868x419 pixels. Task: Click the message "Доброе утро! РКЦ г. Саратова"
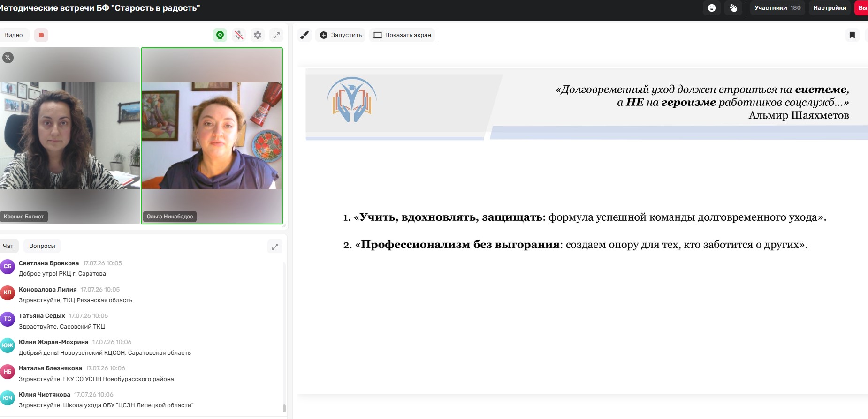pyautogui.click(x=62, y=274)
